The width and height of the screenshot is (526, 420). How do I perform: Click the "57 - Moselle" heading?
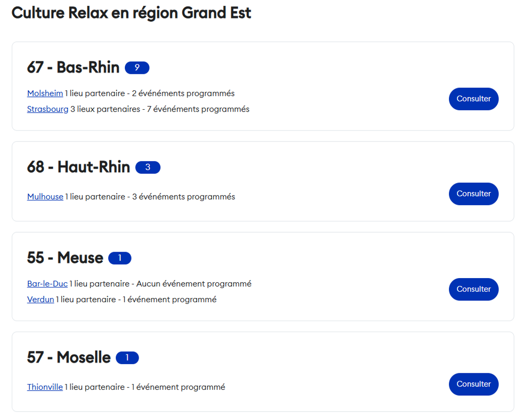pyautogui.click(x=69, y=358)
